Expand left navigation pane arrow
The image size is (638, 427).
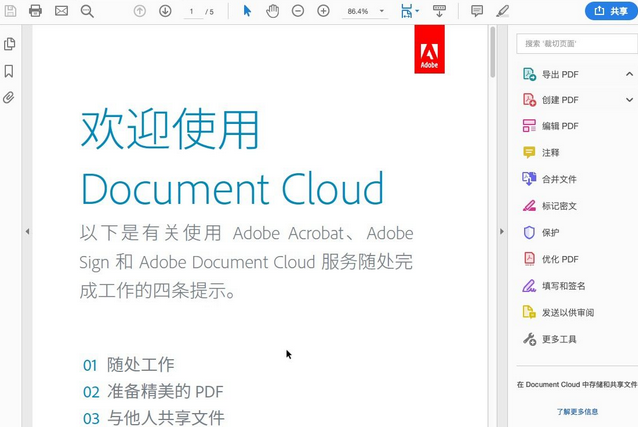(x=27, y=232)
